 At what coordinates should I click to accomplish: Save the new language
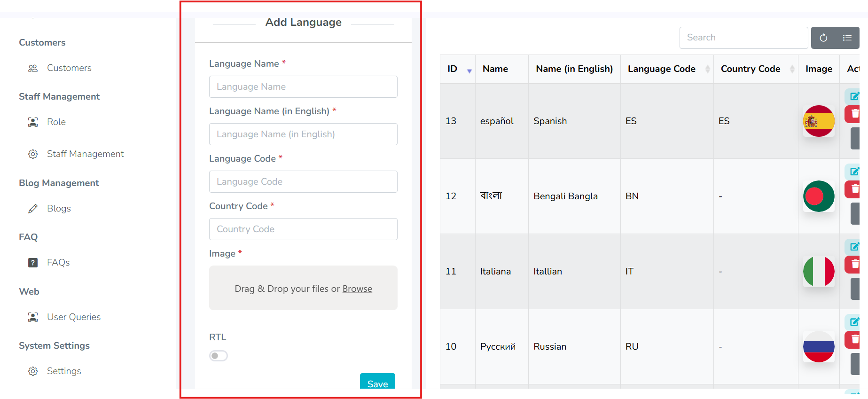click(377, 382)
